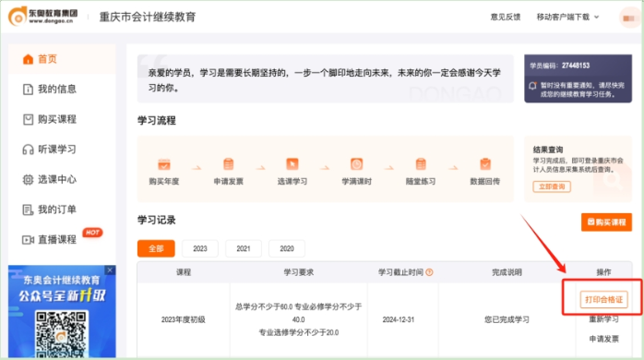This screenshot has width=644, height=360.
Task: Click the 重庆市会计继续教育 title
Action: [148, 17]
